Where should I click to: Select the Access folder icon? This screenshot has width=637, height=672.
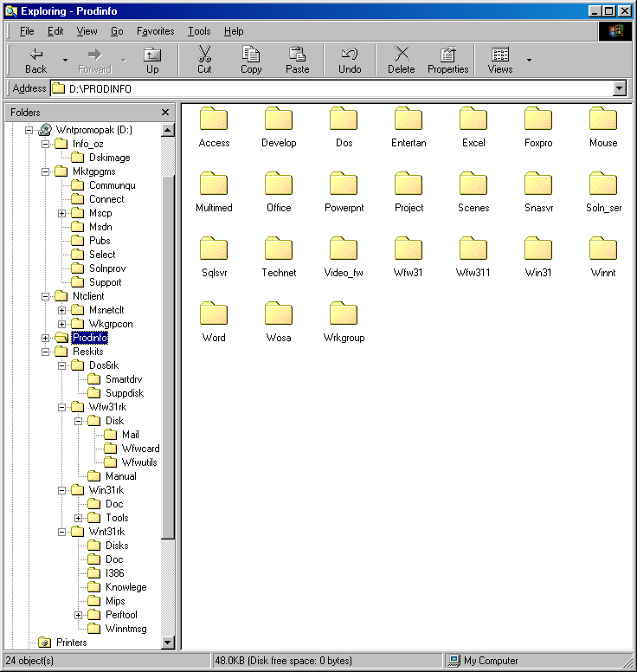click(214, 119)
